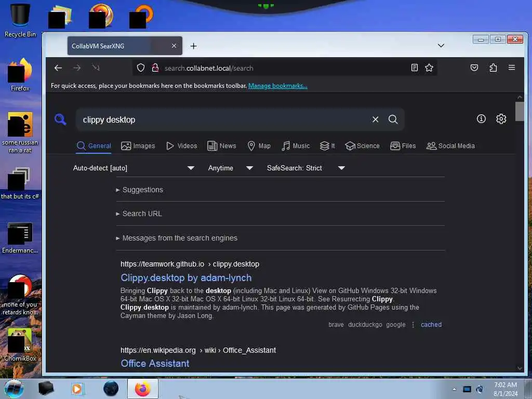532x399 pixels.
Task: Open the SearXNG about info icon
Action: (x=481, y=119)
